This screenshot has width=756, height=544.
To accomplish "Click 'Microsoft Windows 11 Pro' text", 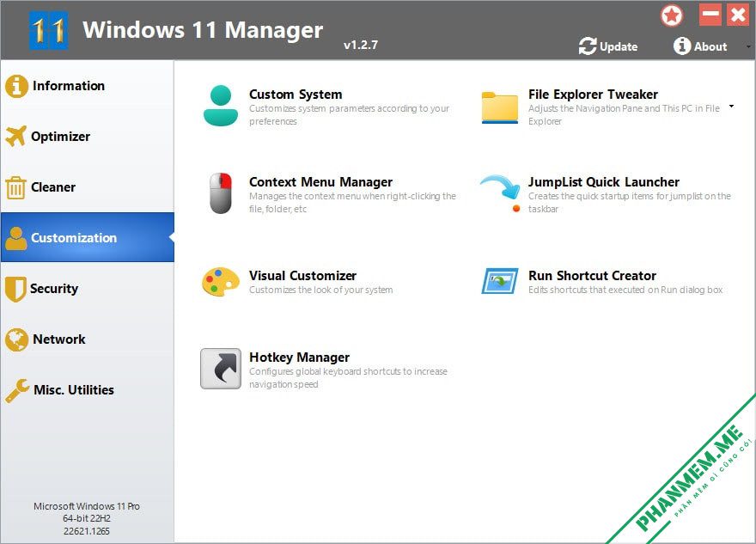I will tap(87, 506).
